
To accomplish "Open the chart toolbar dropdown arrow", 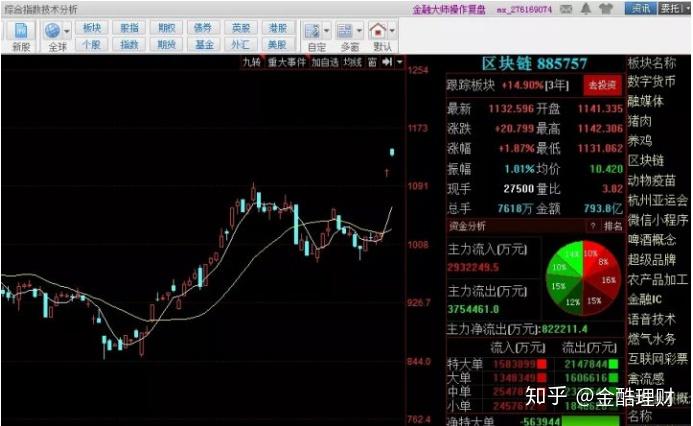I will pyautogui.click(x=400, y=62).
